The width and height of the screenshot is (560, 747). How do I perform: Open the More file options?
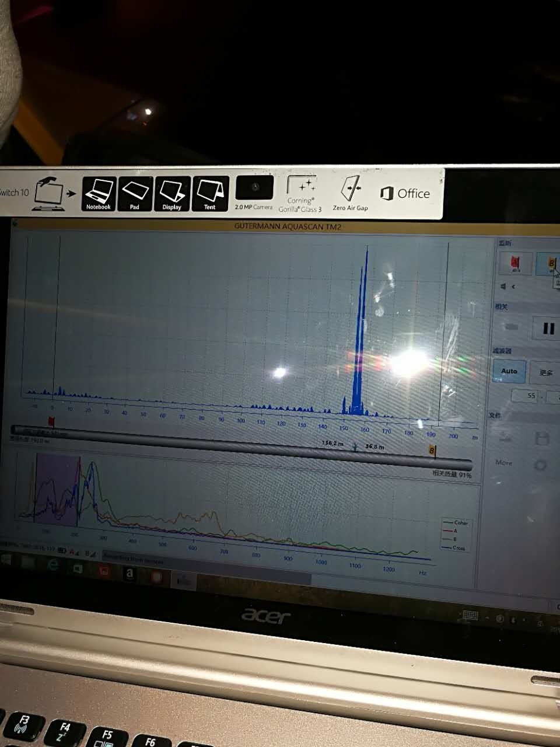(503, 463)
